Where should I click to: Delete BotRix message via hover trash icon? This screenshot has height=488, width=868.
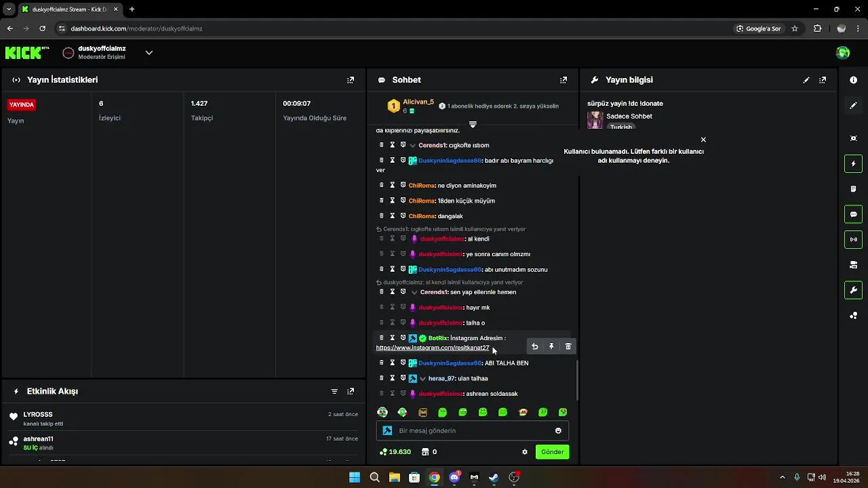[568, 346]
